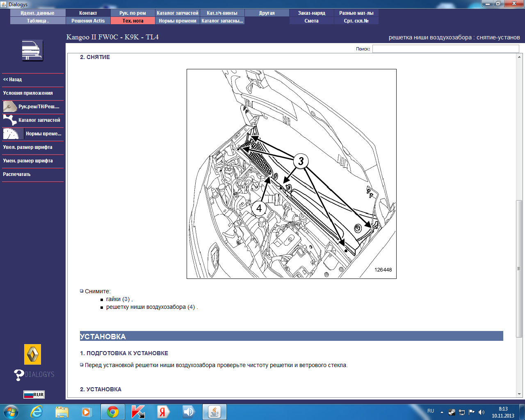The height and width of the screenshot is (420, 525).
Task: Click the text гайки (3)
Action: [x=118, y=299]
